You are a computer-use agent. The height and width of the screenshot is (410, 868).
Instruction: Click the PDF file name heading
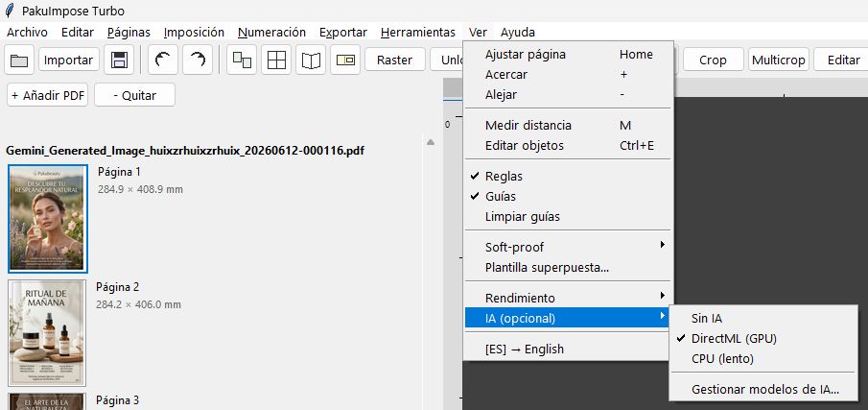tap(185, 150)
